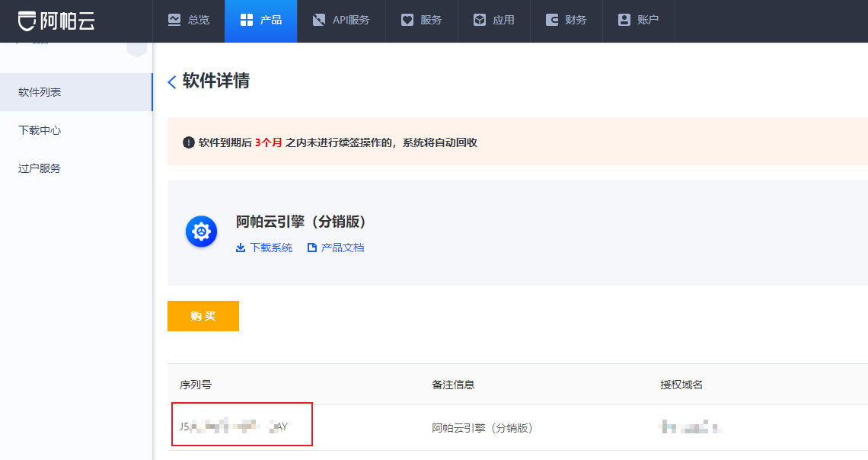Open the 账户 account tab
Viewport: 868px width, 460px height.
tap(638, 21)
